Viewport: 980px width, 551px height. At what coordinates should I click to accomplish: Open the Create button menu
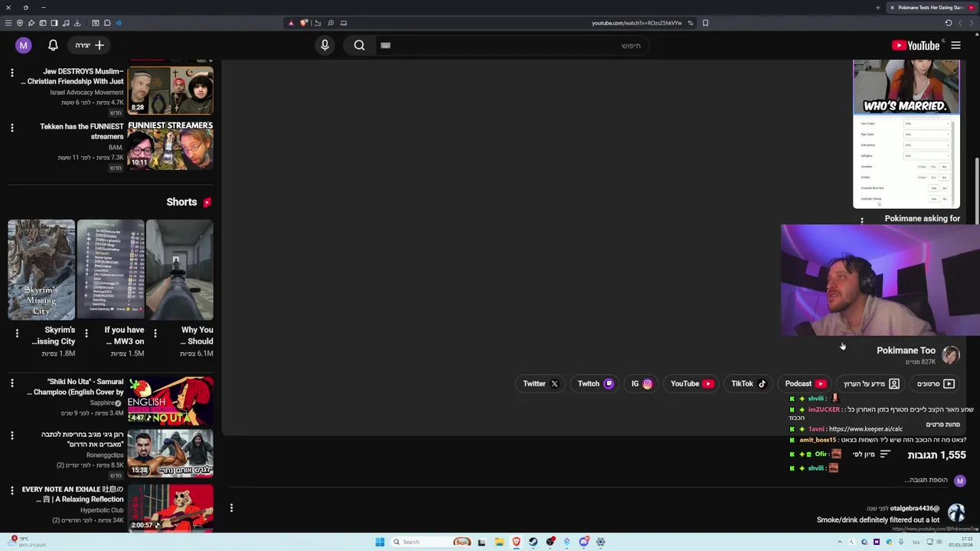[x=90, y=45]
